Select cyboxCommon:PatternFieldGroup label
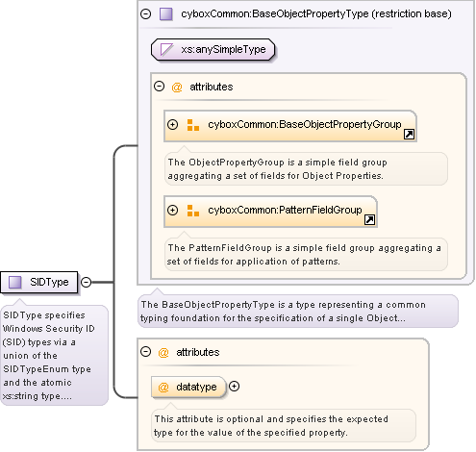The height and width of the screenshot is (452, 476). coord(285,210)
